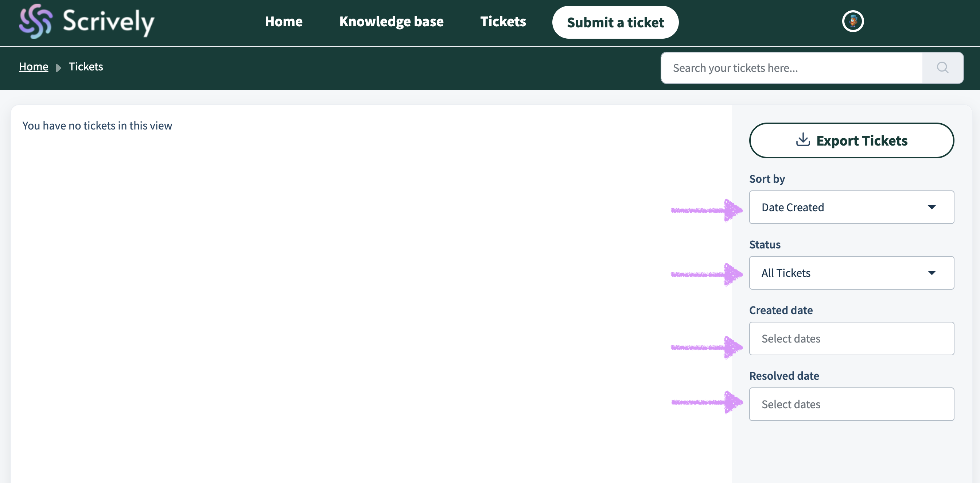Open the user profile avatar
This screenshot has width=980, height=483.
coord(852,21)
